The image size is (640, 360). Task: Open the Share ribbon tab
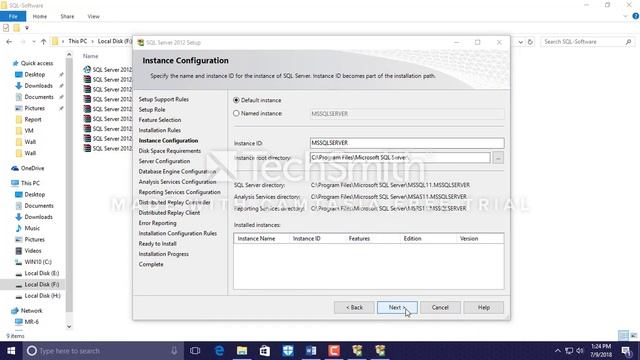point(67,16)
